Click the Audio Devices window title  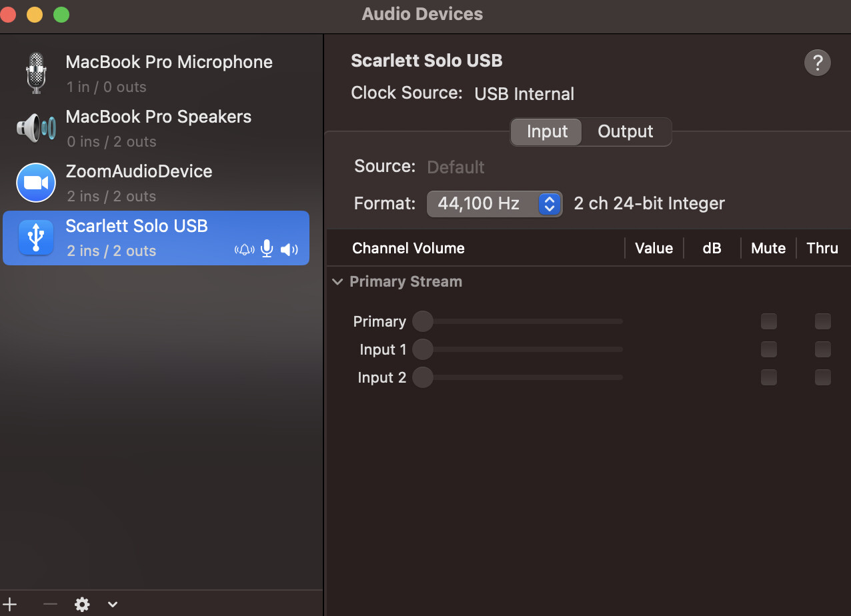point(422,14)
